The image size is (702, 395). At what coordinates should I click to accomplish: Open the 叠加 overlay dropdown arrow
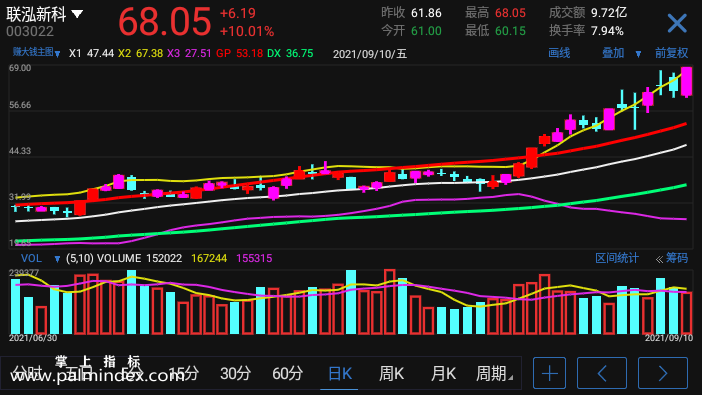pos(638,54)
